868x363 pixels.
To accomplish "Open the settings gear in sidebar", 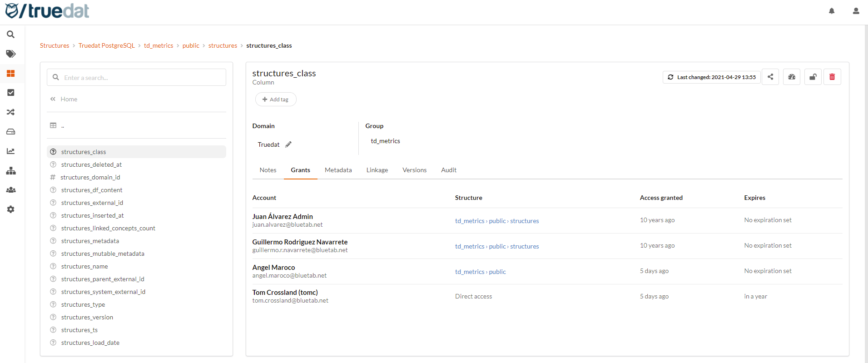I will (11, 209).
